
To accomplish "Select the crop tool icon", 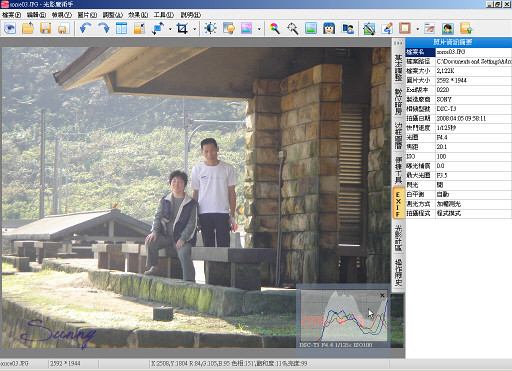I will tap(182, 28).
